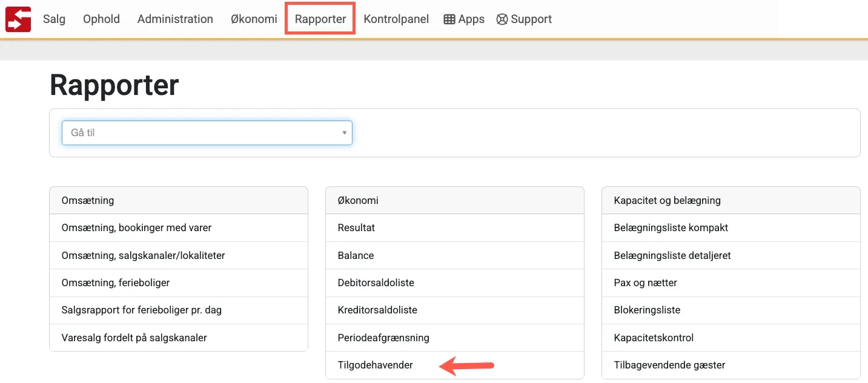Viewport: 868px width, 383px height.
Task: Open the Balance report
Action: (455, 255)
